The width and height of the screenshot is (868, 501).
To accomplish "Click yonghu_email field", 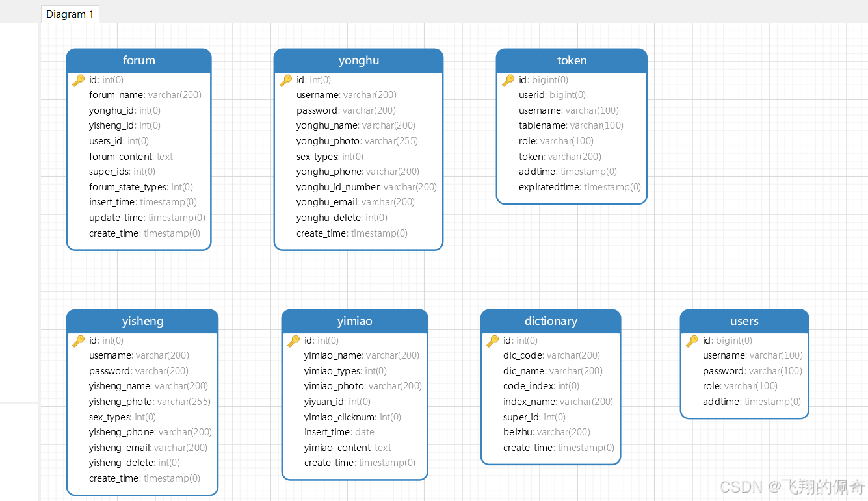I will (x=356, y=202).
